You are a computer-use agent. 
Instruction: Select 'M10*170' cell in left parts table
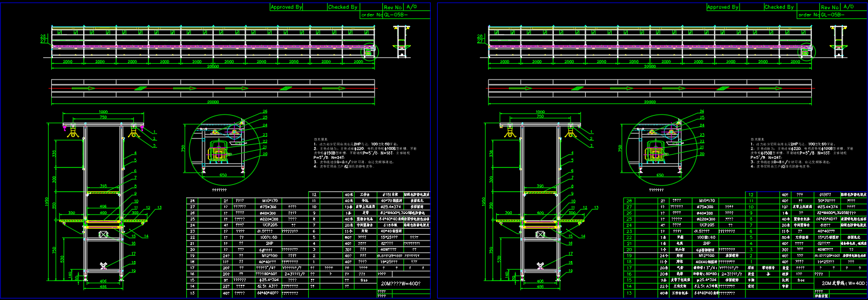(269, 201)
